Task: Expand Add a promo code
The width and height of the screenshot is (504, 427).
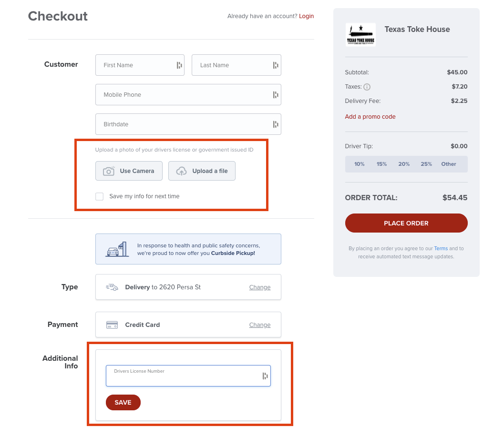Action: tap(370, 117)
